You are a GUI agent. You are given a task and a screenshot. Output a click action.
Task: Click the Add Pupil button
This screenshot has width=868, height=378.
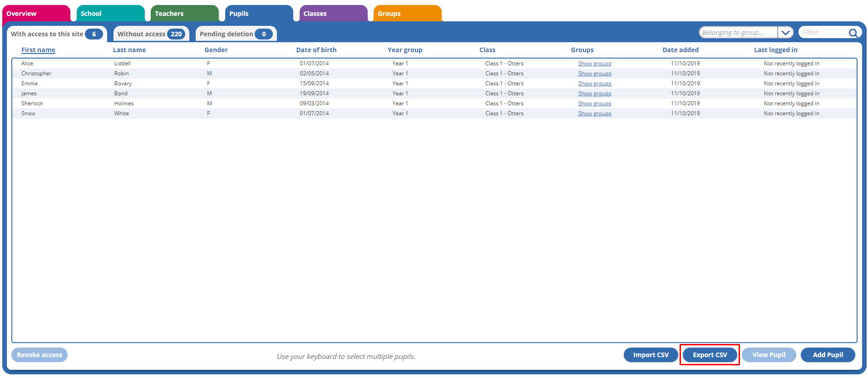click(x=827, y=355)
